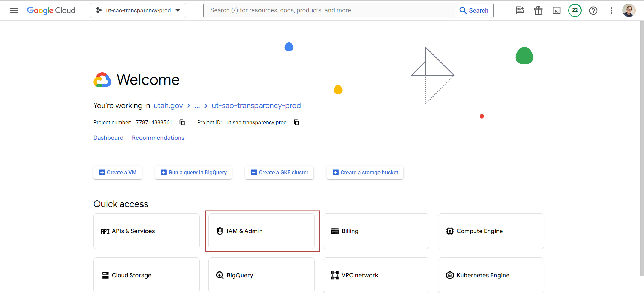
Task: Click the Create a VM button
Action: coord(117,172)
